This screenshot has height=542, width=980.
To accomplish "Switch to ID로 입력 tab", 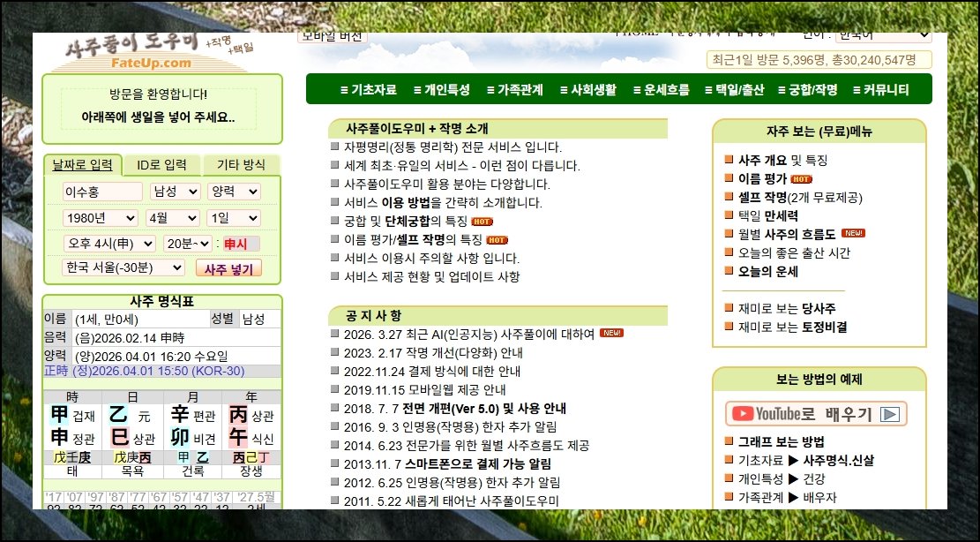I will pos(162,165).
